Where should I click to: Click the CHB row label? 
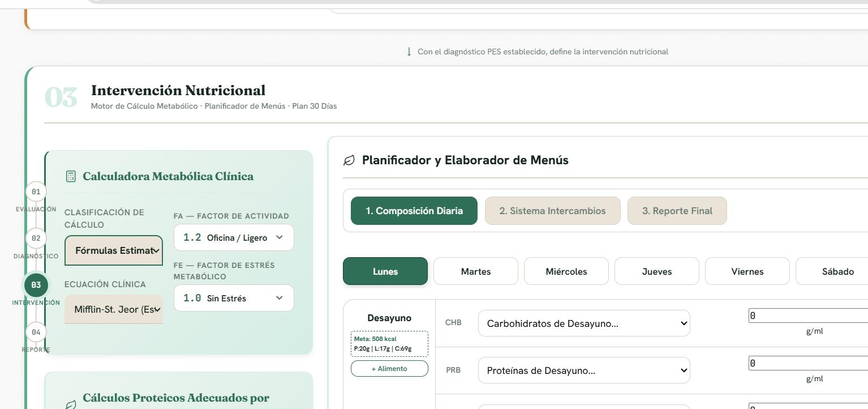point(453,323)
